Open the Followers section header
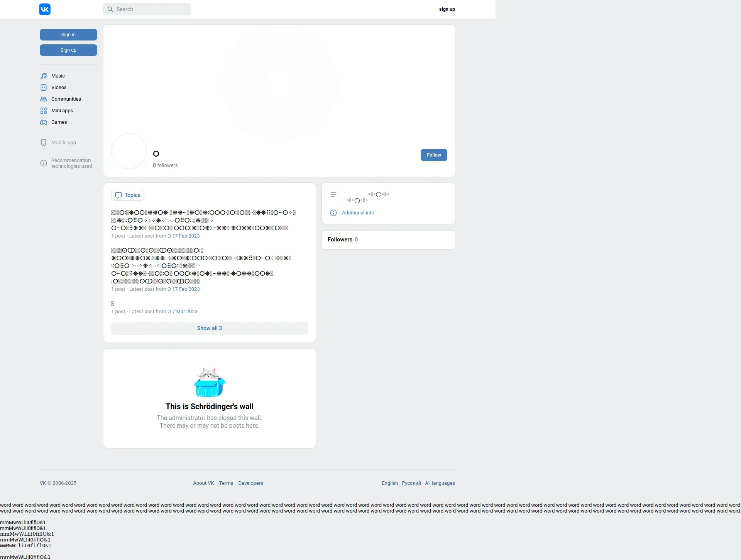The height and width of the screenshot is (560, 741). [340, 240]
